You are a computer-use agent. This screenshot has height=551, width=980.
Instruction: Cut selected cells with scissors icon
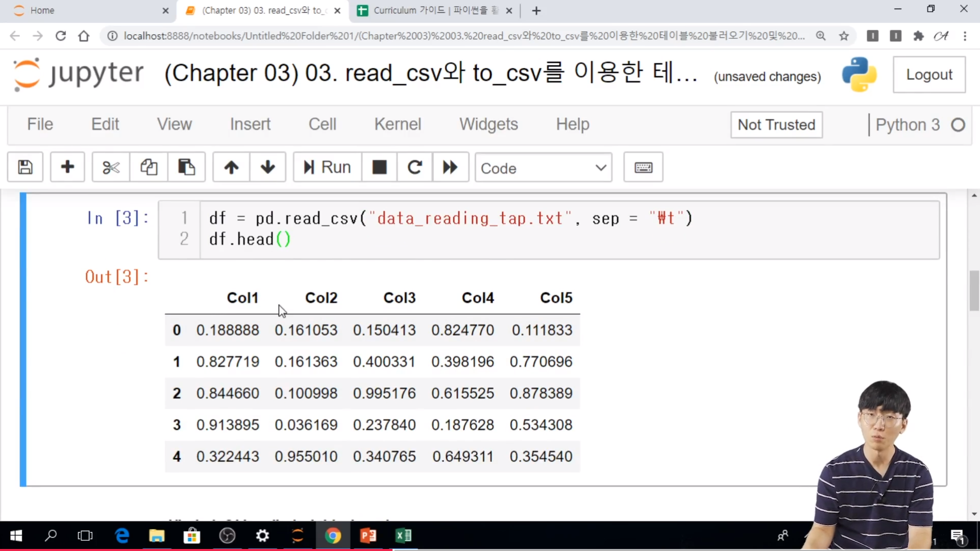[111, 167]
